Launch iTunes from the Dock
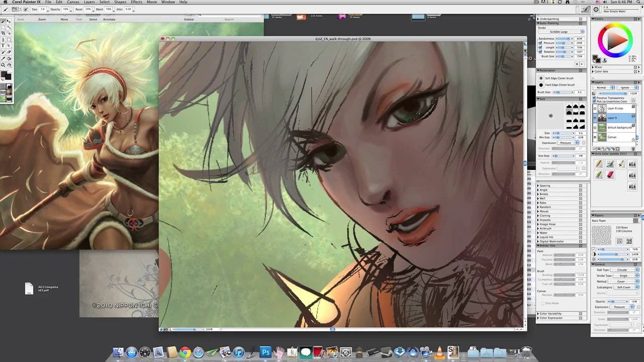 239,352
